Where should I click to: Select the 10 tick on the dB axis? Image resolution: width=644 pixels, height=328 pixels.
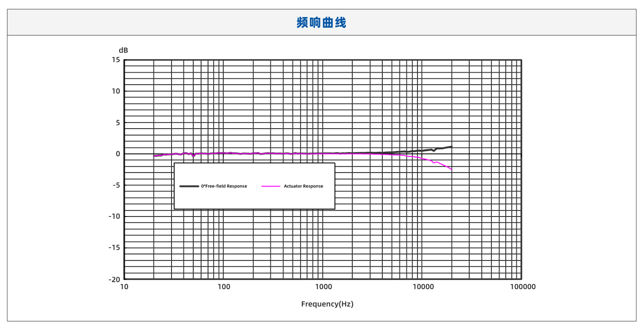coord(115,91)
